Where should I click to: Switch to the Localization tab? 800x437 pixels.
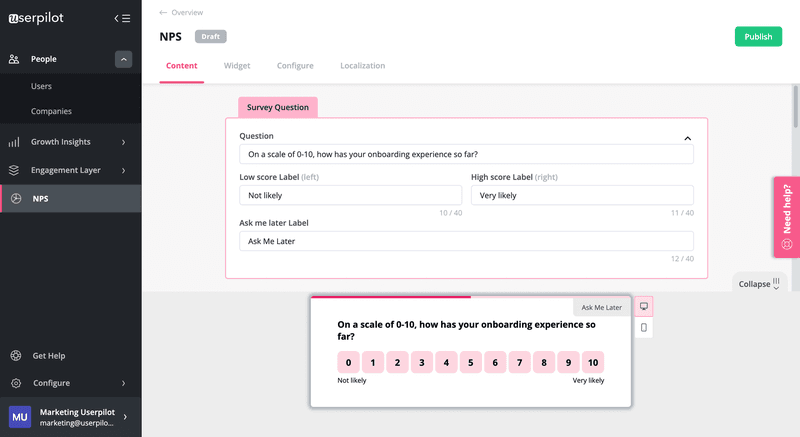tap(363, 66)
